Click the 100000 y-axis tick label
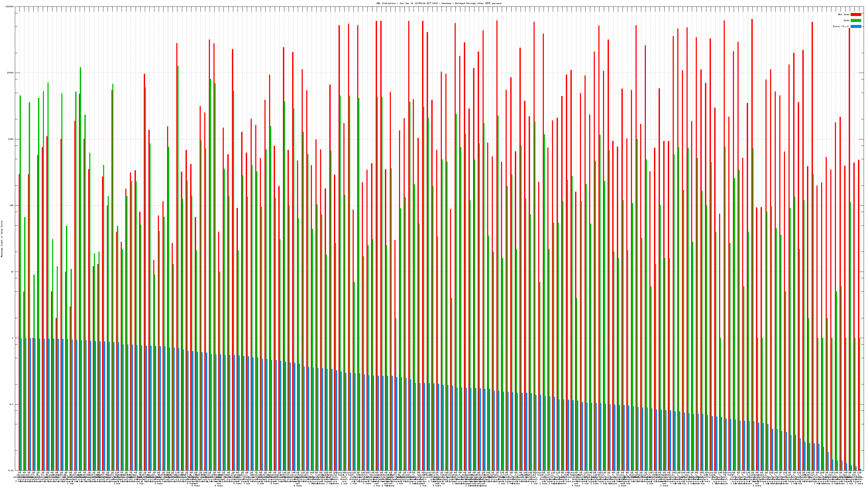This screenshot has width=868, height=488. (10, 7)
